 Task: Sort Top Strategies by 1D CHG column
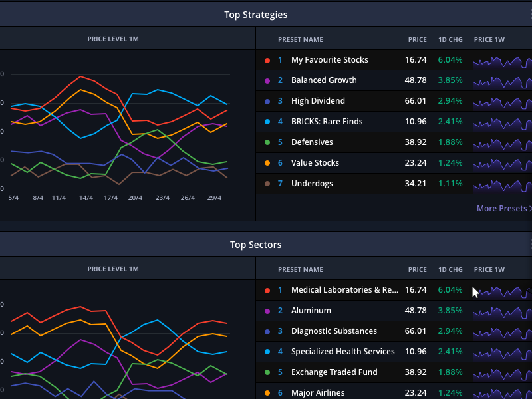click(x=450, y=40)
